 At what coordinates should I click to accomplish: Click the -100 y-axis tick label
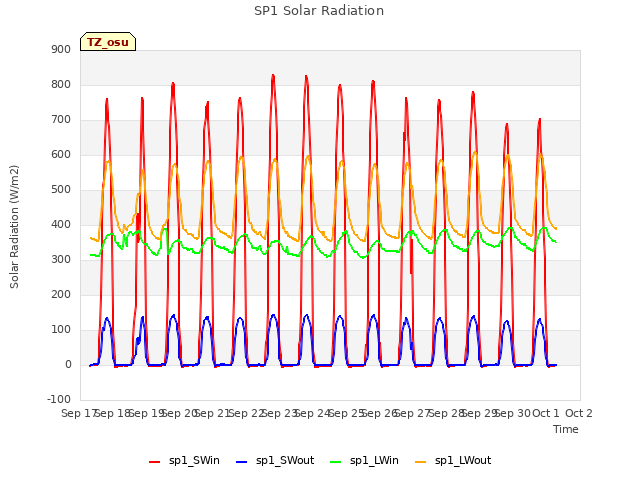point(59,399)
